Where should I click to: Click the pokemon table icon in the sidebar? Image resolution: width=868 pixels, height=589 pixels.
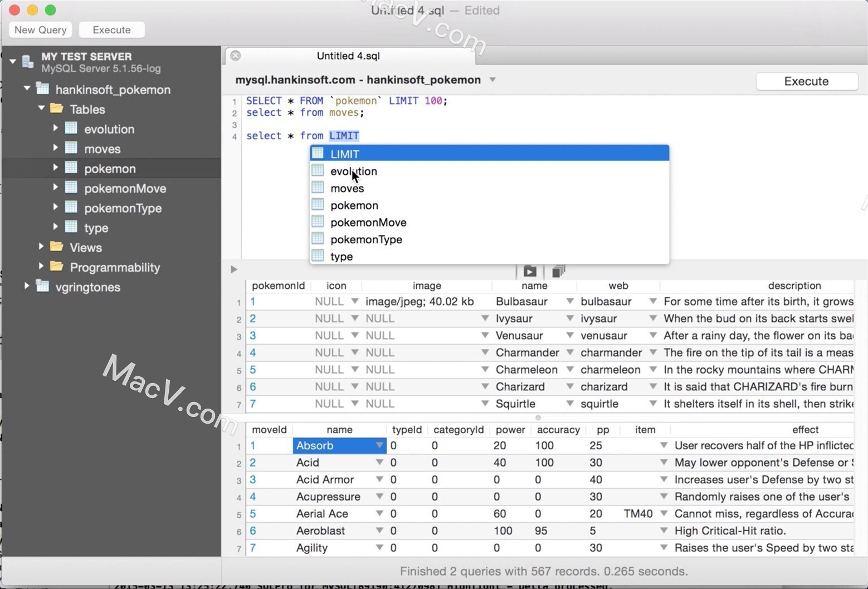(71, 168)
